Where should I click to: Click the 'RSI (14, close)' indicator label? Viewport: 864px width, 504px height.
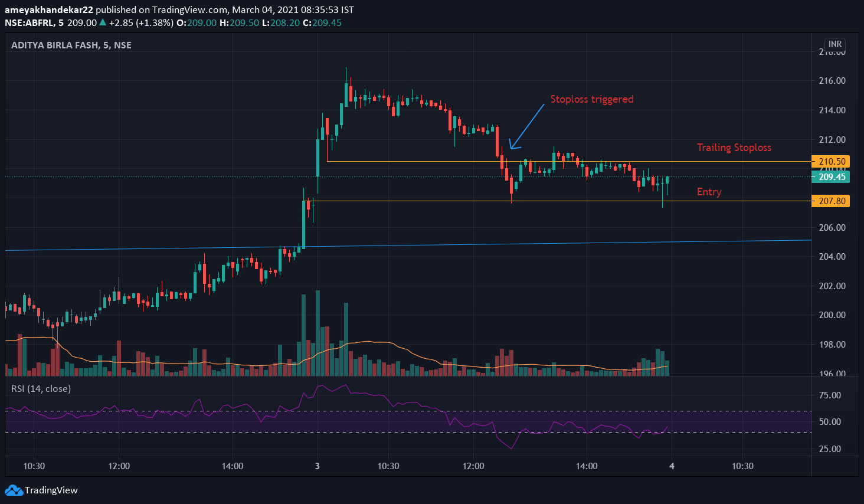pyautogui.click(x=41, y=388)
